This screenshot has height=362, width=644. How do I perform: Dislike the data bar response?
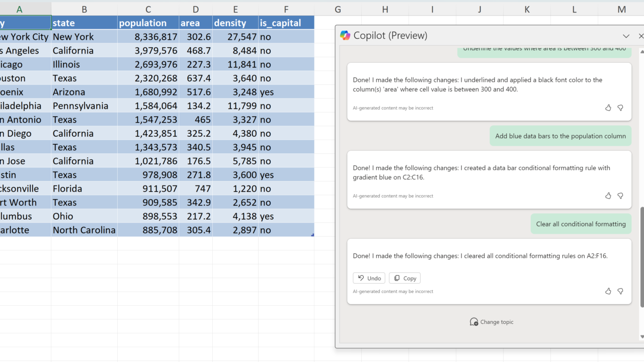(620, 196)
